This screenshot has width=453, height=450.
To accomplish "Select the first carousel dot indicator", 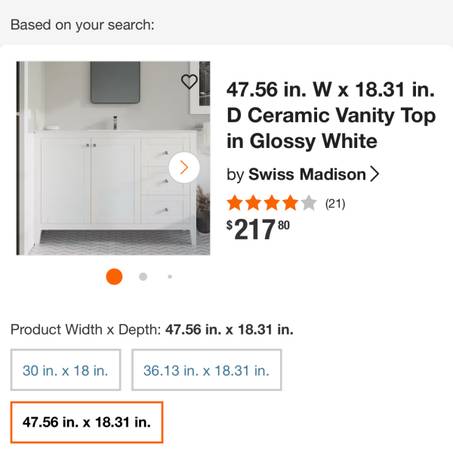I will 114,277.
